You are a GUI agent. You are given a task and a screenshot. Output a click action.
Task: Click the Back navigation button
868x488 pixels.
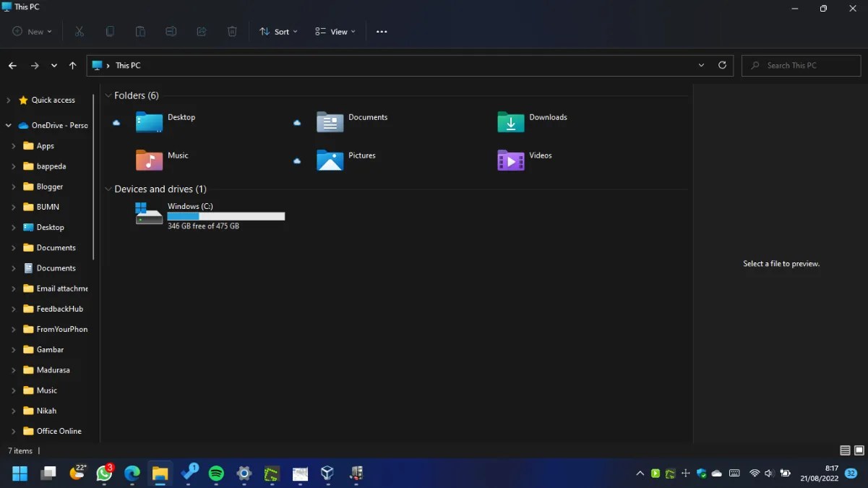coord(12,65)
